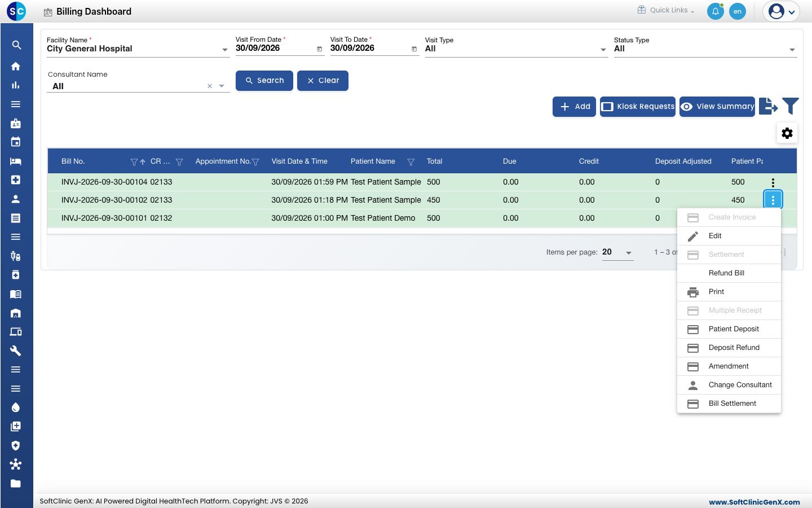Switch language using the en button
This screenshot has width=812, height=508.
pyautogui.click(x=738, y=11)
